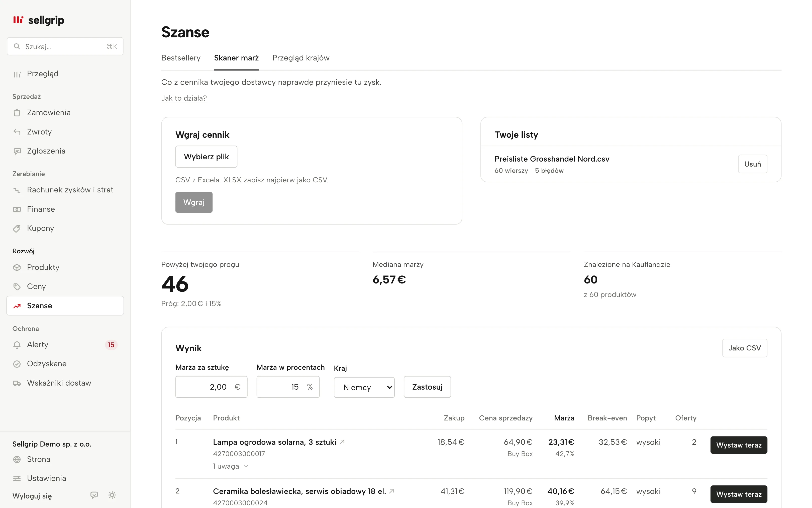Open external link for Lampa ogrodowa solarna
The height and width of the screenshot is (508, 812).
pyautogui.click(x=342, y=442)
